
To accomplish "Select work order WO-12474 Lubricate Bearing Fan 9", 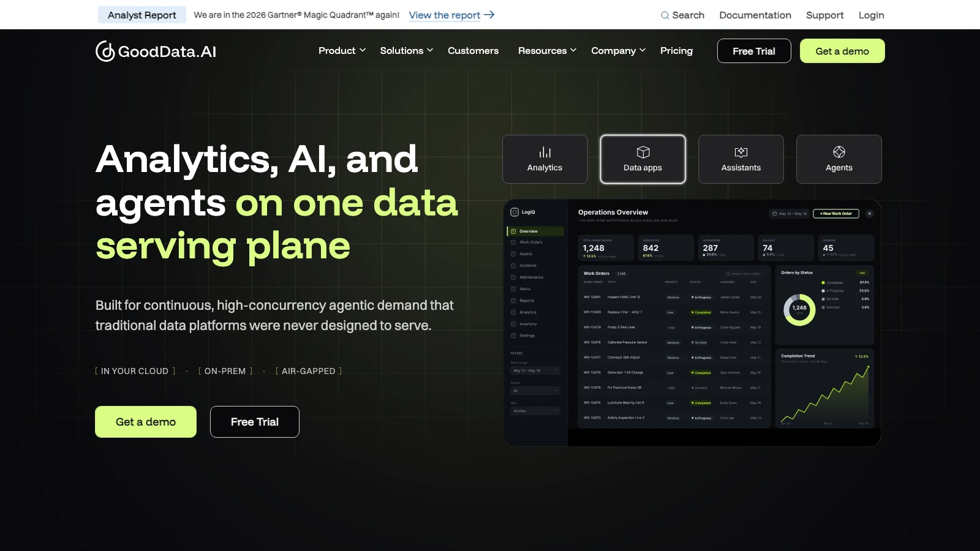I will [674, 403].
